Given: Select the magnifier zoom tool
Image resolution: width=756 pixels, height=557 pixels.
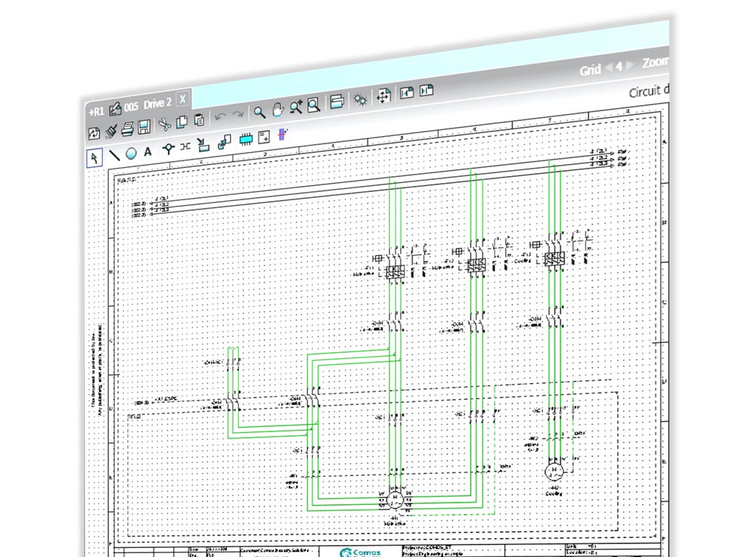Looking at the screenshot, I should (x=259, y=113).
